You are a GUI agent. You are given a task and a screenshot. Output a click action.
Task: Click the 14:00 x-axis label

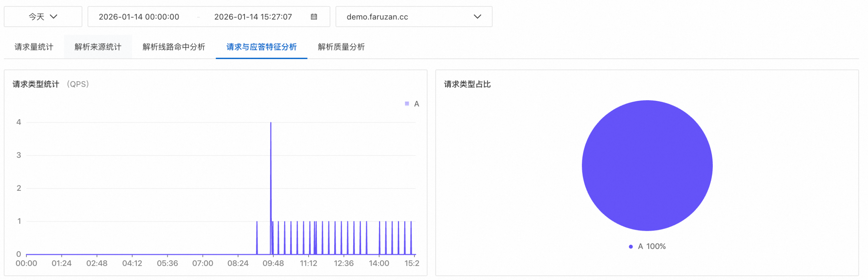(x=379, y=263)
